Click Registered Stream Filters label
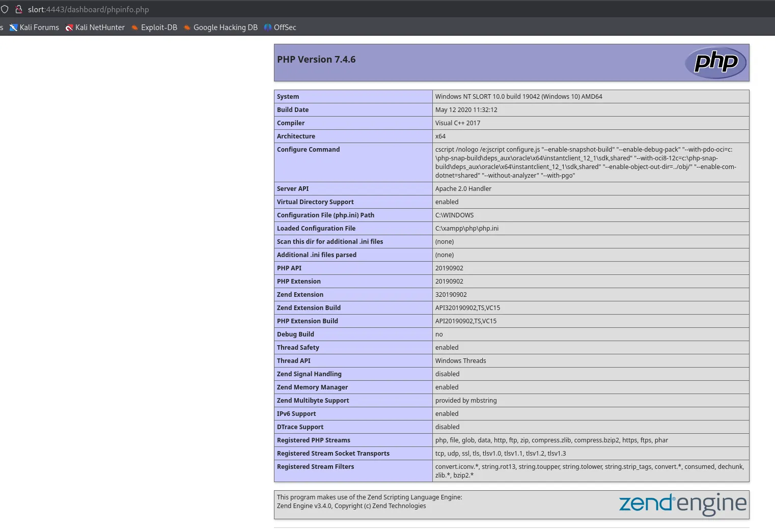Image resolution: width=775 pixels, height=532 pixels. tap(315, 467)
